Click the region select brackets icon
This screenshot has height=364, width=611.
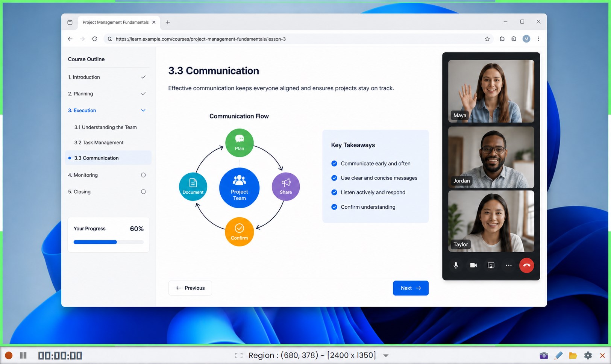tap(239, 355)
